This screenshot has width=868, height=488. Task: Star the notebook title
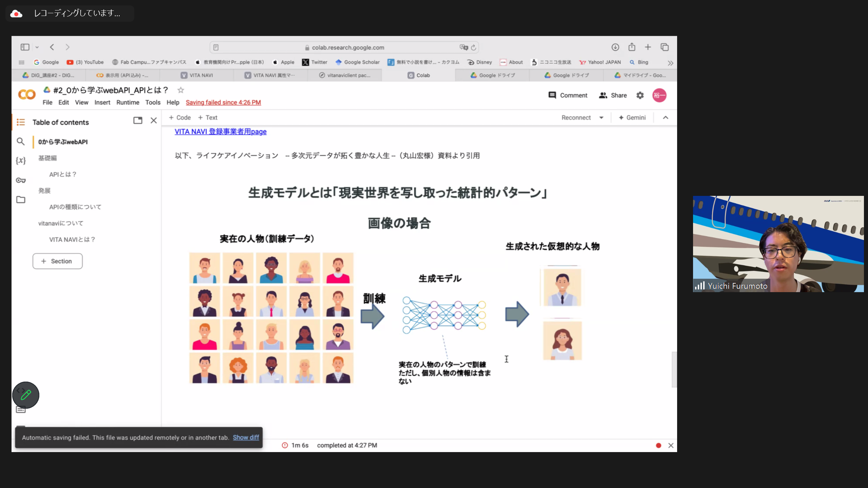181,90
